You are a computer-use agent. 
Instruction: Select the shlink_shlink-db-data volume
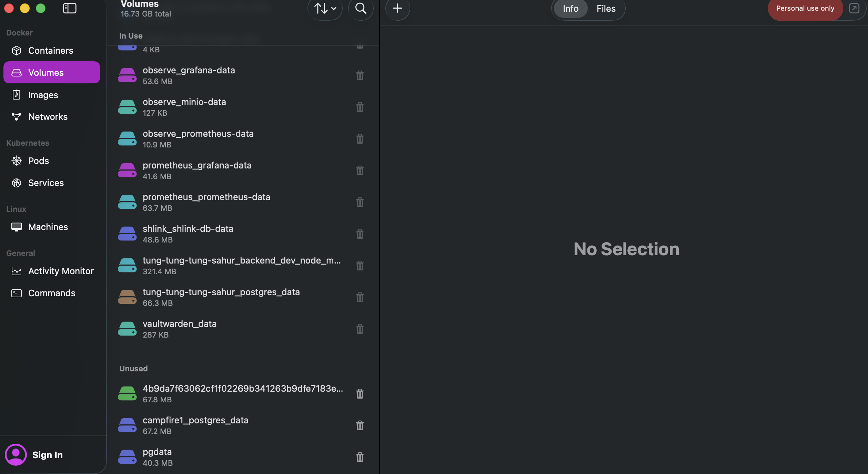pyautogui.click(x=188, y=234)
